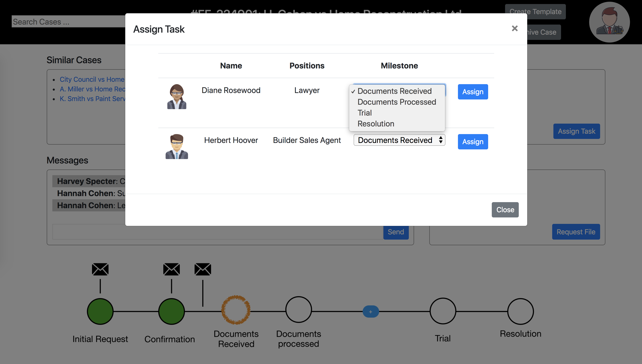The image size is (642, 364).
Task: Click the envelope icon above Initial Request
Action: pyautogui.click(x=100, y=269)
